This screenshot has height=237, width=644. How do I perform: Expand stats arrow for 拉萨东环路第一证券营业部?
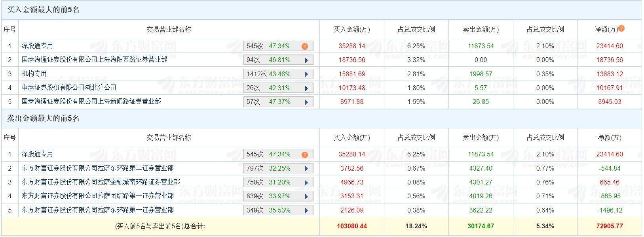(306, 211)
